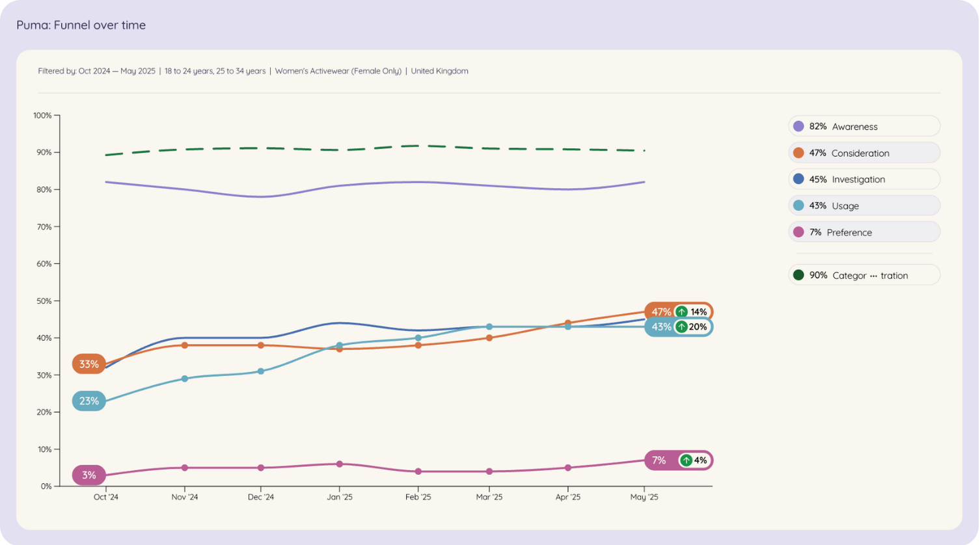Click Consideration data point at Dec '24
The width and height of the screenshot is (980, 545).
[261, 345]
